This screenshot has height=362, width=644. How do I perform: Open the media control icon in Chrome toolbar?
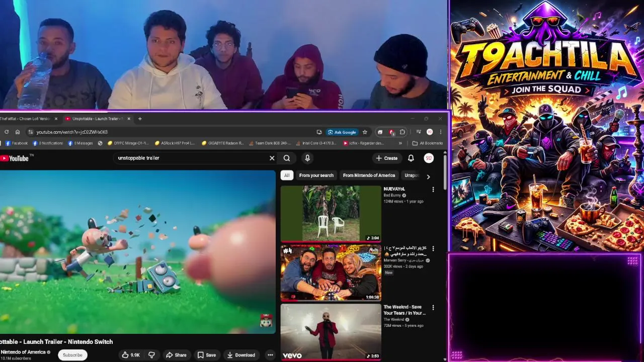point(419,132)
